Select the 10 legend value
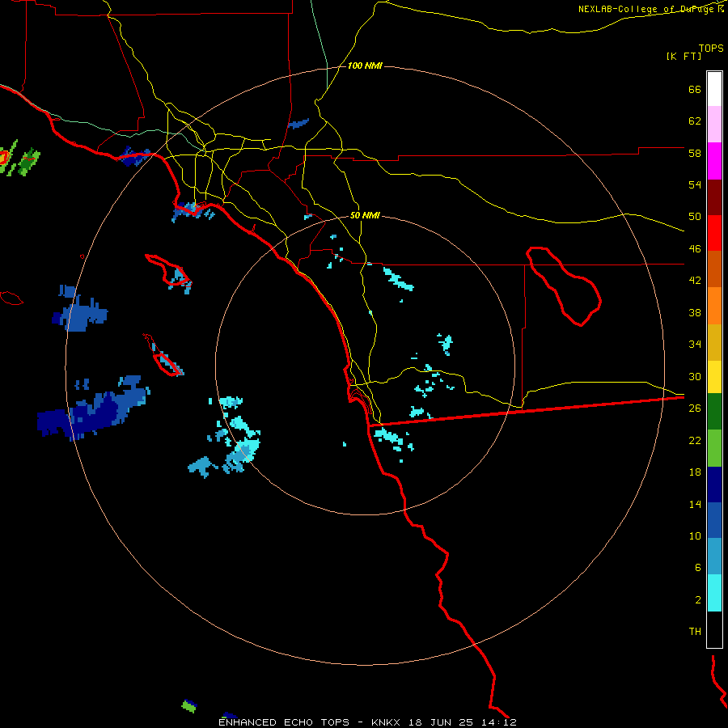Screen dimensions: 728x728 click(695, 535)
